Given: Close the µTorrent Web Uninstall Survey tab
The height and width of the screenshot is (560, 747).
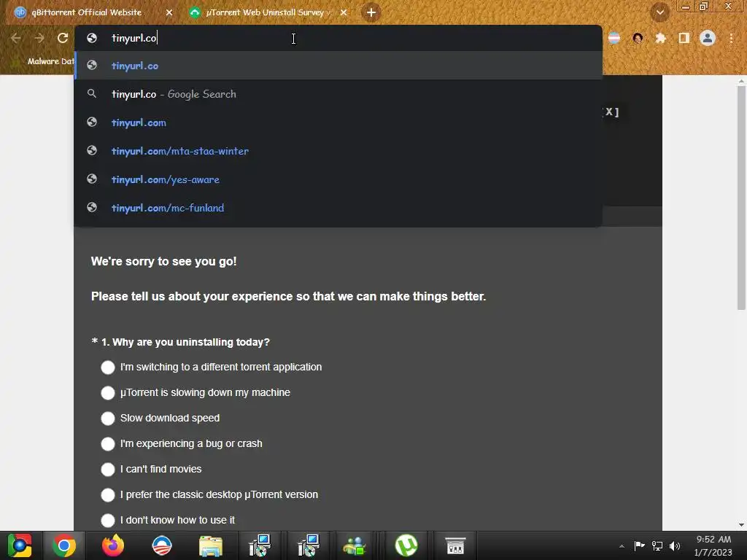Looking at the screenshot, I should pos(344,12).
